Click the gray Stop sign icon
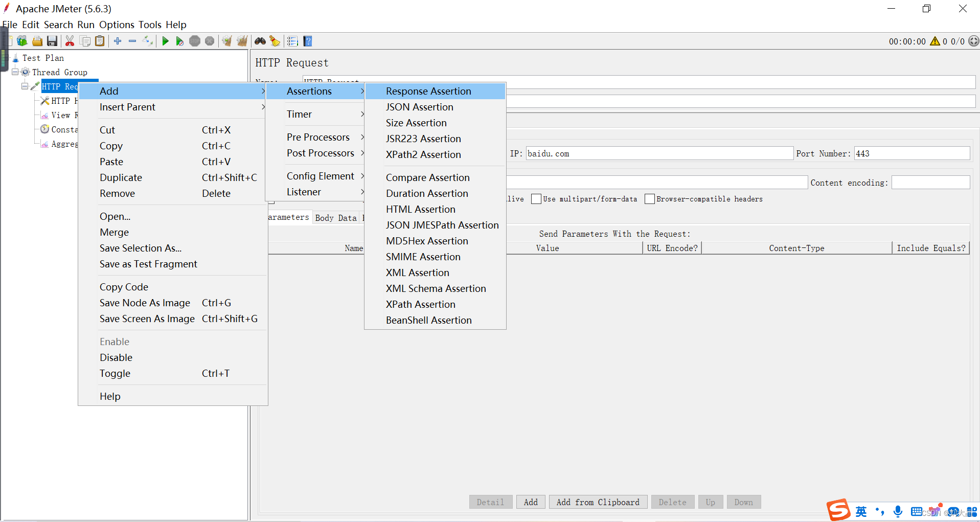 tap(195, 41)
